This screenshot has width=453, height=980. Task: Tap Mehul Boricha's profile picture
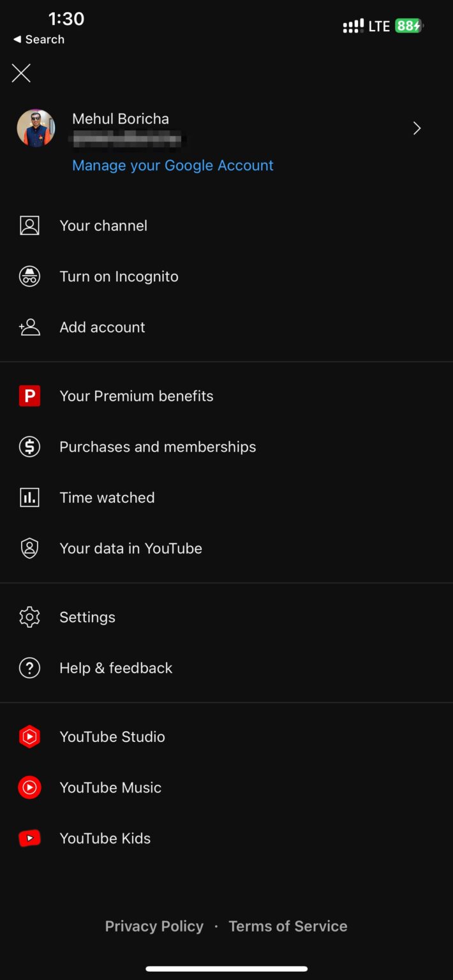click(36, 128)
